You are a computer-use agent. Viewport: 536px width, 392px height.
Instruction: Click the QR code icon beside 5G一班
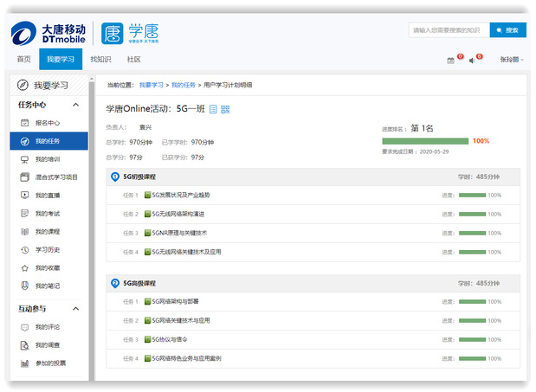click(x=225, y=109)
